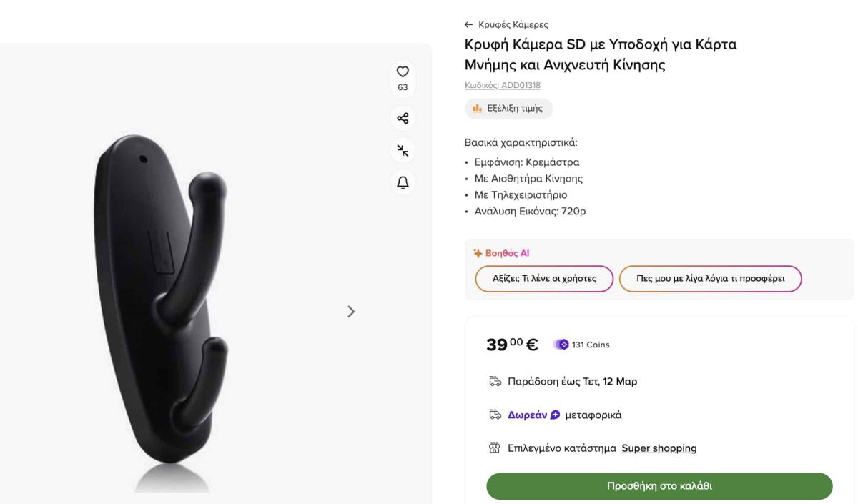
Task: Click the store icon beside Επιλεγμένο κατάστημα
Action: coord(495,448)
